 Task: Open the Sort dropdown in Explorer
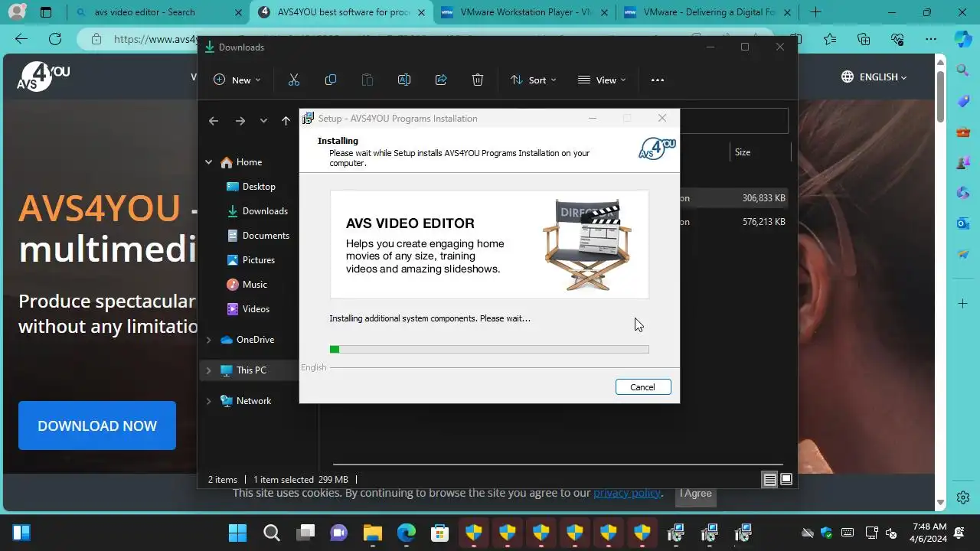(533, 80)
